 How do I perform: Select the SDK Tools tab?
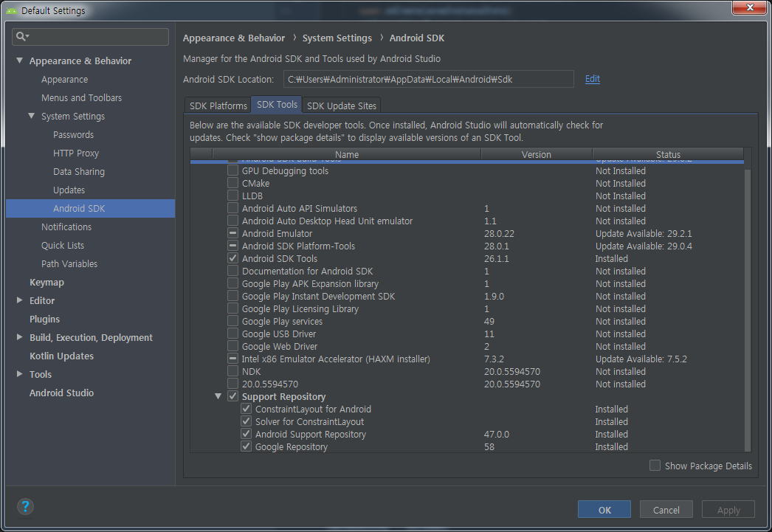277,104
